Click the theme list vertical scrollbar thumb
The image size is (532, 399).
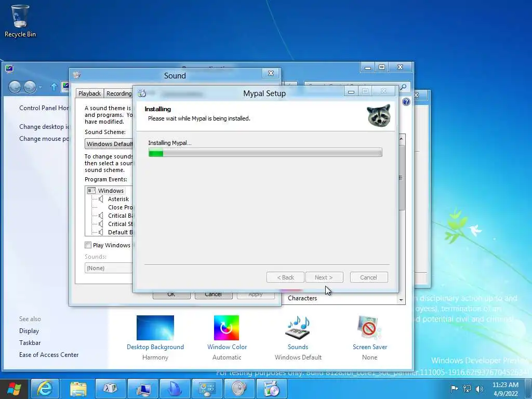click(x=402, y=178)
